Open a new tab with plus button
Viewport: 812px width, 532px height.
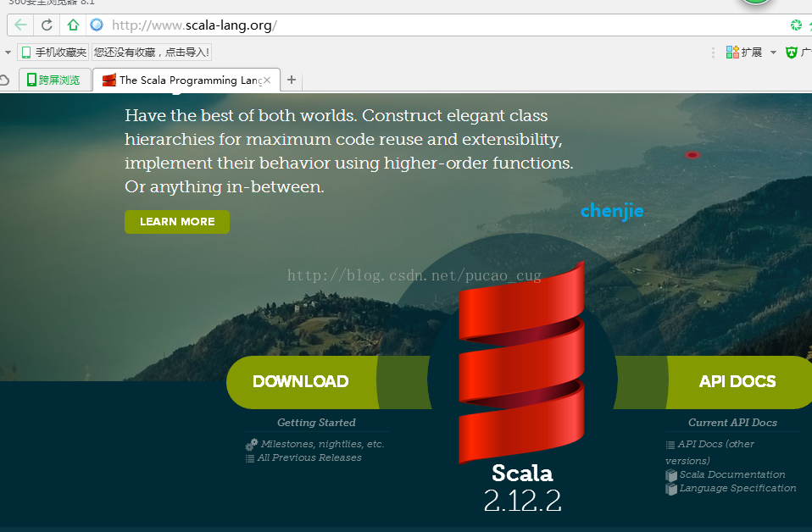(292, 80)
